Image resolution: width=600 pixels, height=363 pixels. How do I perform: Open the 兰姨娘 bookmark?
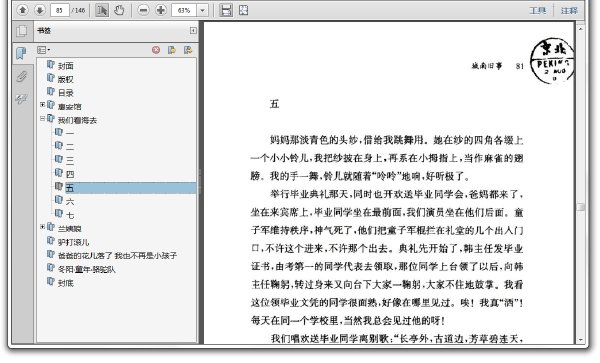(70, 229)
